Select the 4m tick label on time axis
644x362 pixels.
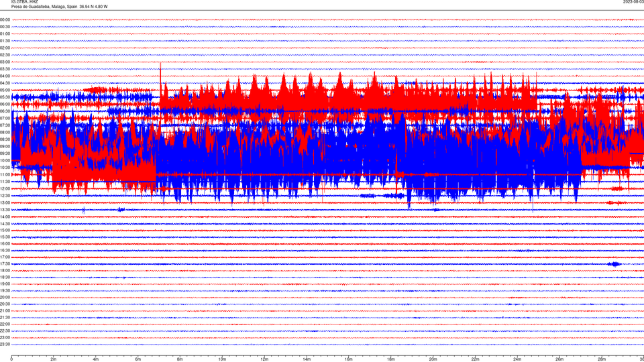pyautogui.click(x=96, y=359)
